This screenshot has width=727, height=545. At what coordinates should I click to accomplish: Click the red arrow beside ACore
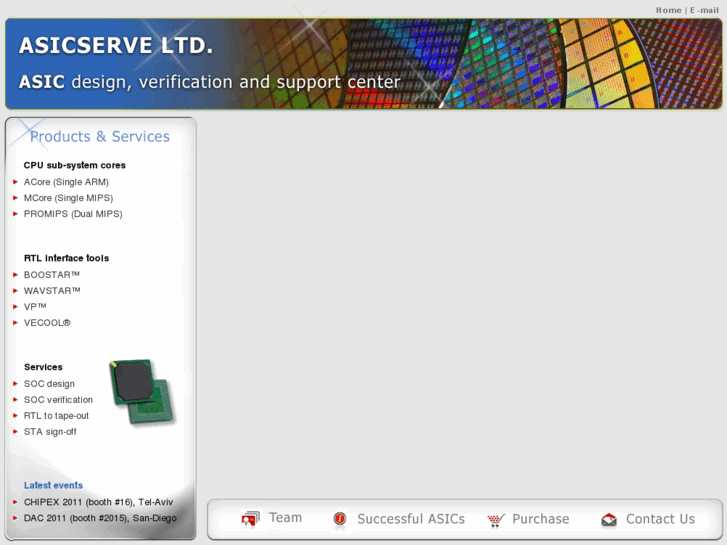pos(15,182)
